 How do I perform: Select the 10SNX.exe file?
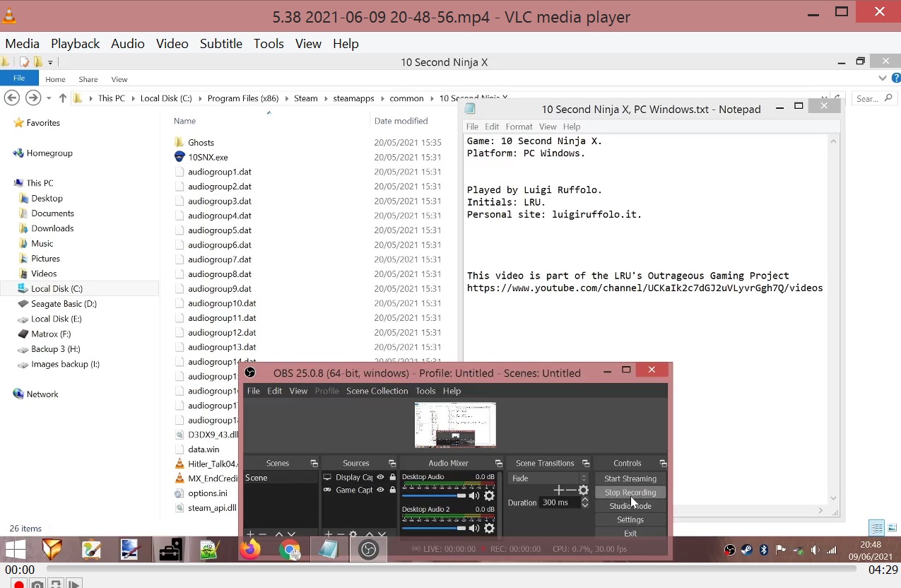(208, 157)
